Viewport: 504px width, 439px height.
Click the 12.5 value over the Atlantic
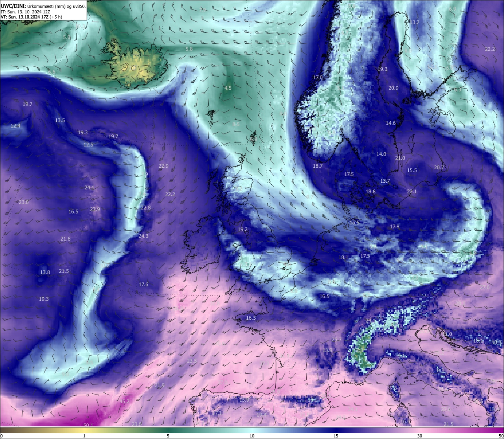88,144
